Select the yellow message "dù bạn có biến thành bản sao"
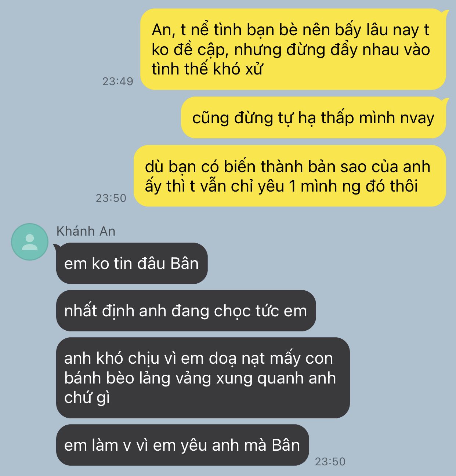The width and height of the screenshot is (456, 476). pyautogui.click(x=290, y=176)
